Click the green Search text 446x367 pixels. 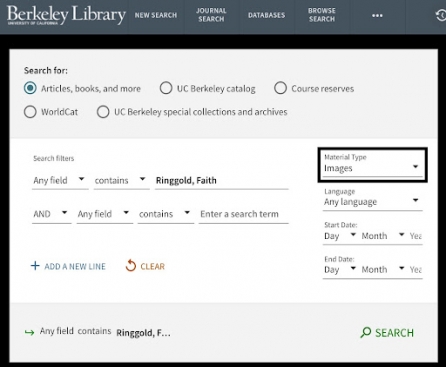pos(394,333)
